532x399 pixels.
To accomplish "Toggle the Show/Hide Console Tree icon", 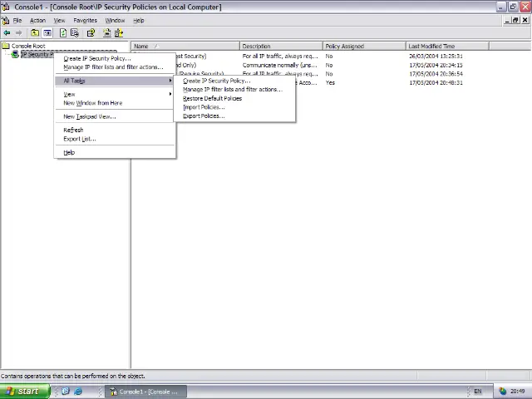I will pyautogui.click(x=47, y=33).
